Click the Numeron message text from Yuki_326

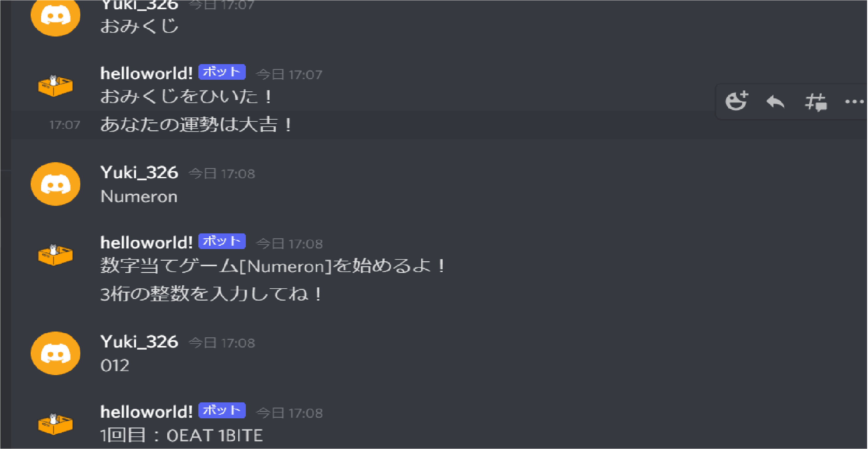click(139, 196)
